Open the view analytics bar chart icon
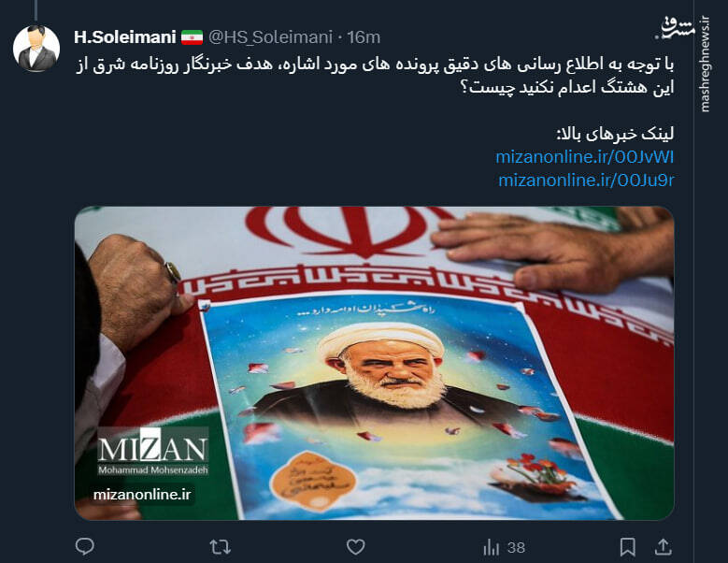 491,547
